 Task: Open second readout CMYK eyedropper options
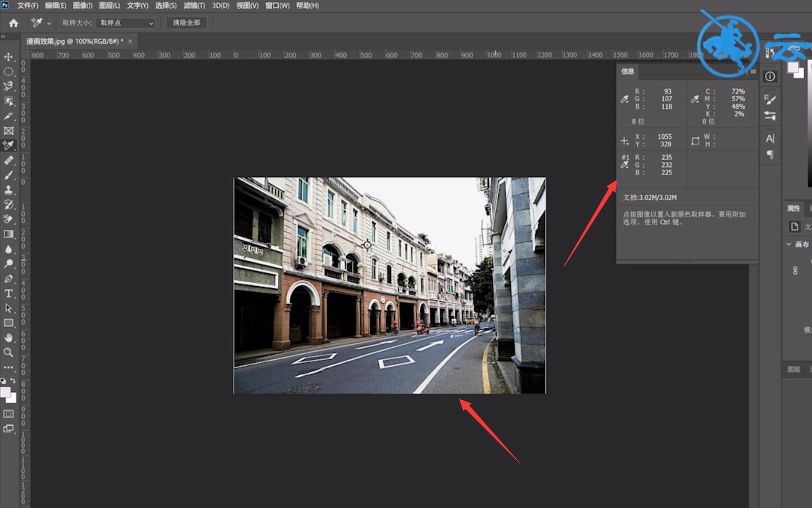coord(695,99)
